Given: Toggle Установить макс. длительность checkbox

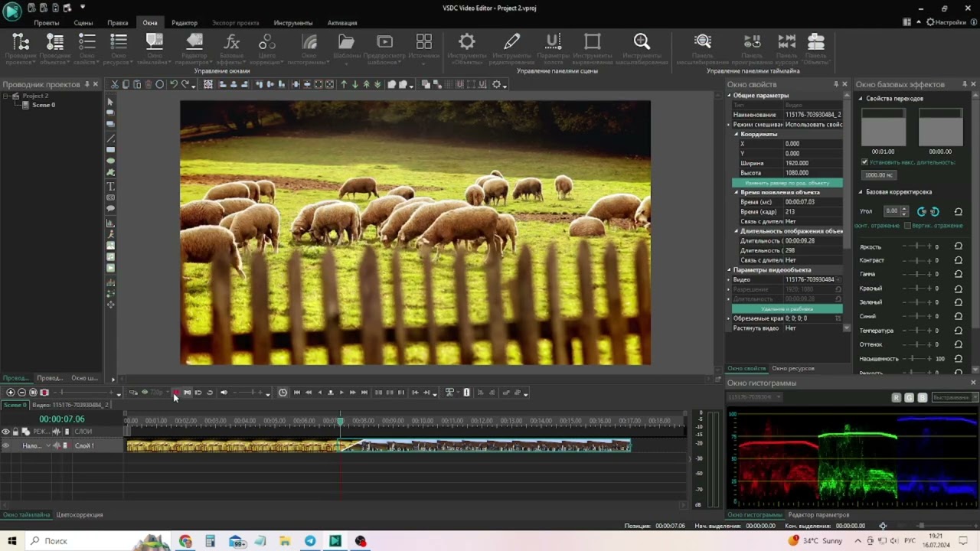Looking at the screenshot, I should pyautogui.click(x=864, y=162).
